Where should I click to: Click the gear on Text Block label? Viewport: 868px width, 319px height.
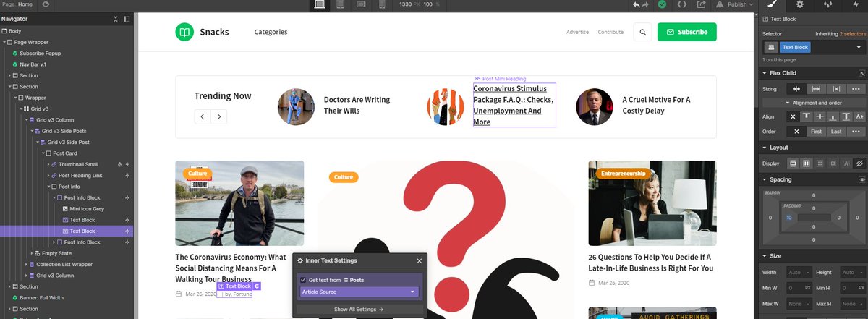257,286
